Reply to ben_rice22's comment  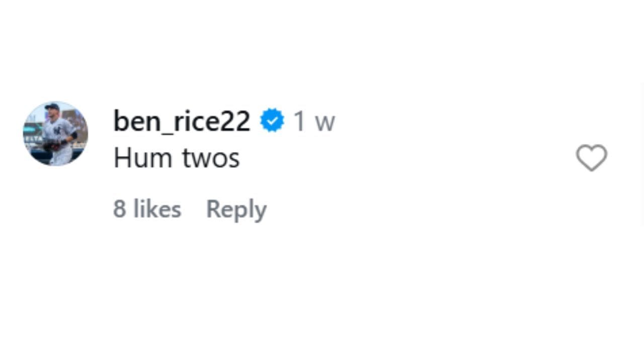click(x=236, y=209)
